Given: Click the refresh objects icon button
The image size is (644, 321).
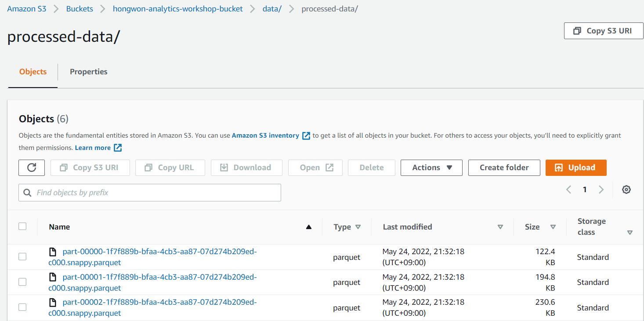Looking at the screenshot, I should pyautogui.click(x=32, y=168).
